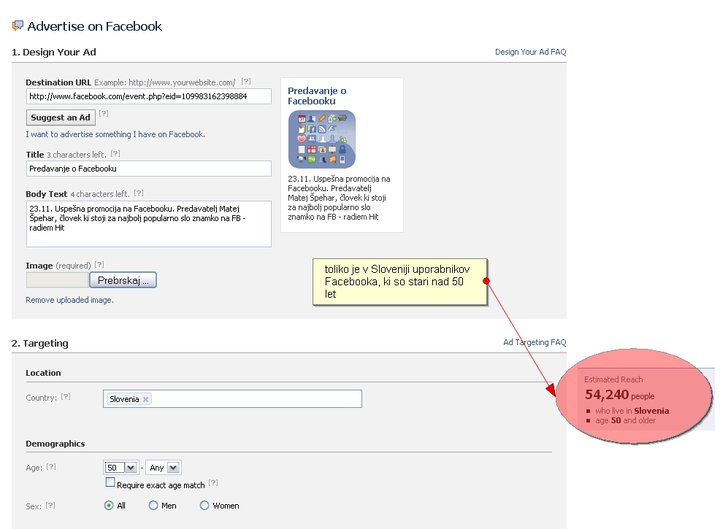Click I want to advertise something on Facebook
The width and height of the screenshot is (720, 529).
pos(115,134)
